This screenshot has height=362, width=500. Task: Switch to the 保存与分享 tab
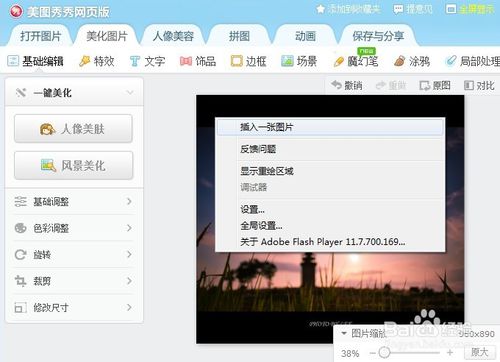tap(378, 36)
